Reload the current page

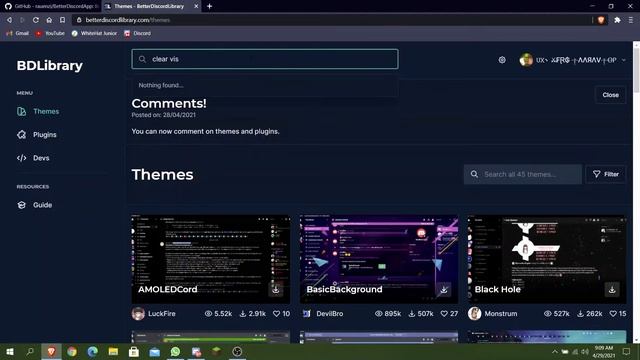click(36, 20)
